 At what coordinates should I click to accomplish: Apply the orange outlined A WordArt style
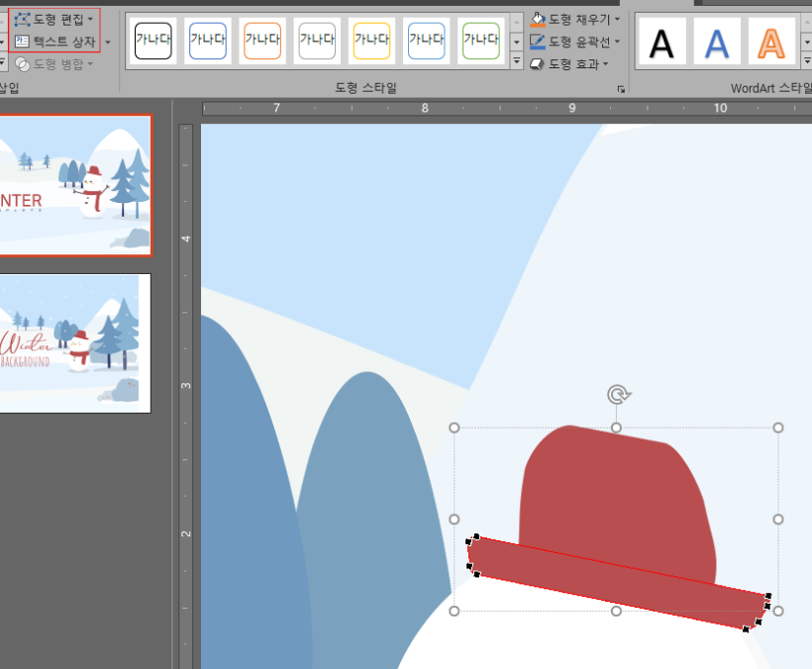[x=771, y=43]
